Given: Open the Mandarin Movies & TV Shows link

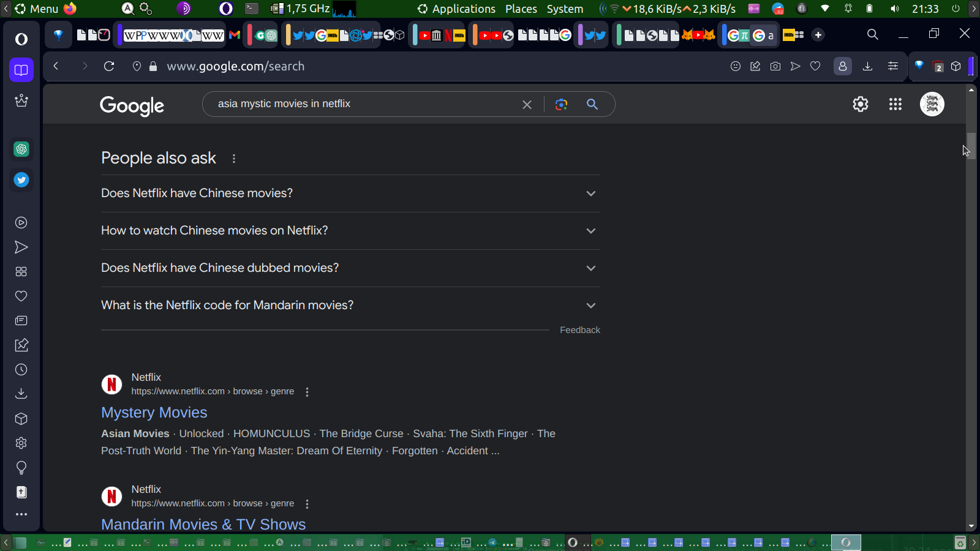Looking at the screenshot, I should tap(203, 525).
